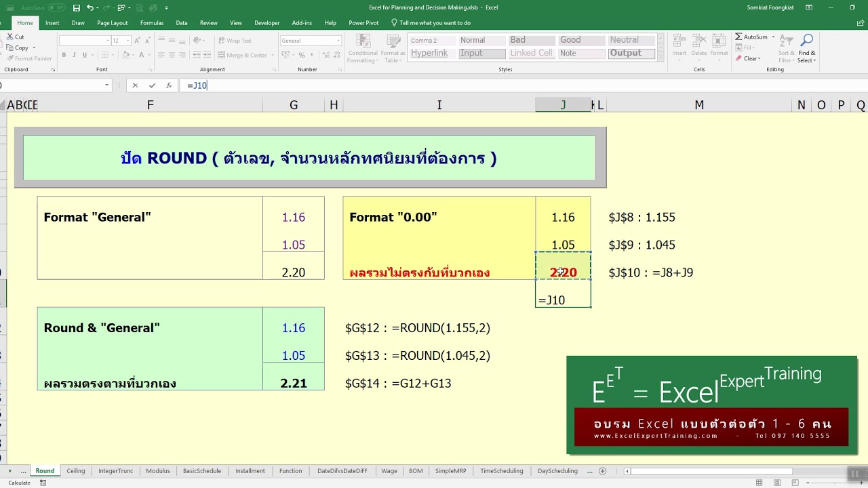Screen dimensions: 868x488
Task: Click Merge & Center button
Action: (x=243, y=55)
